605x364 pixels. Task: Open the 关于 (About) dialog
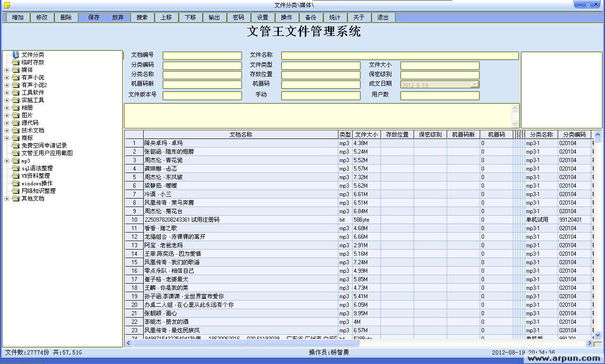click(x=359, y=17)
